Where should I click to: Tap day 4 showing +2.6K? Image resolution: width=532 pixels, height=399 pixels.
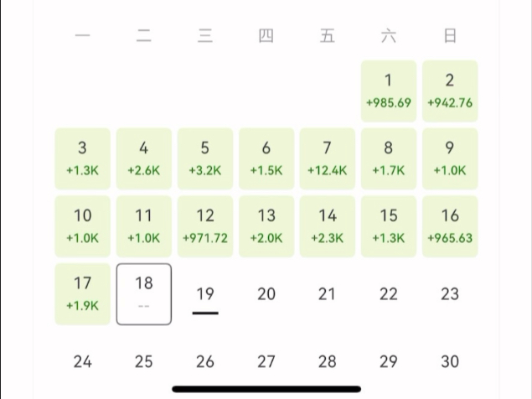coord(144,158)
